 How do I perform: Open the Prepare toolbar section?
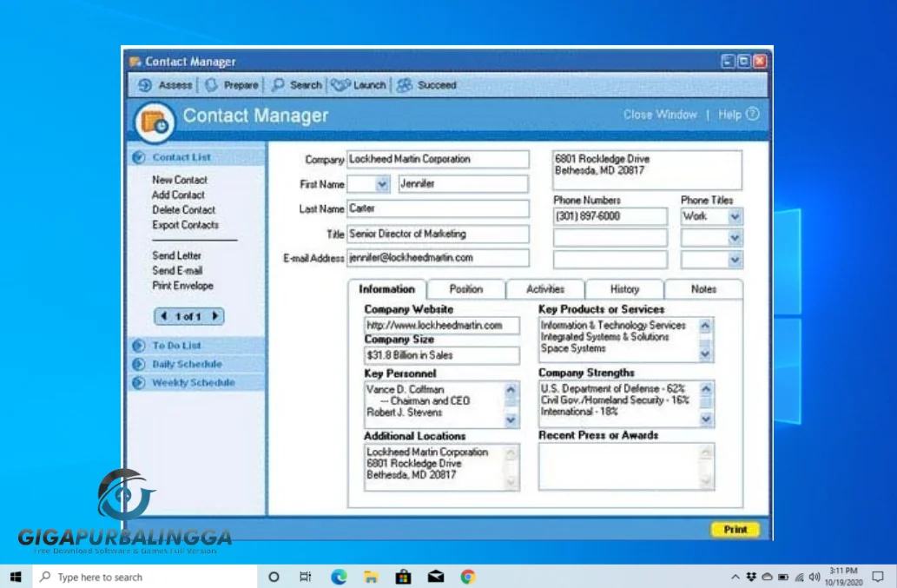(x=232, y=85)
